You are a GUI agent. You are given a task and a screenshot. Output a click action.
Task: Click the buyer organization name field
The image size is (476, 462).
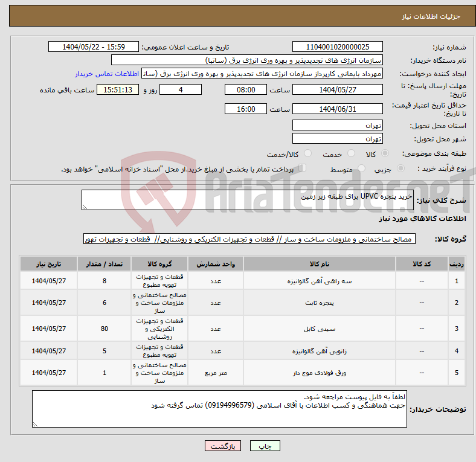pos(247,60)
